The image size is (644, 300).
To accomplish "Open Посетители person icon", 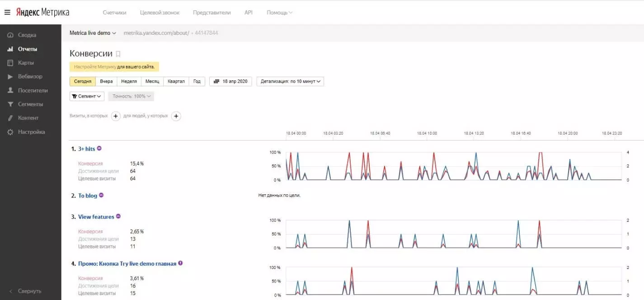I will 10,90.
